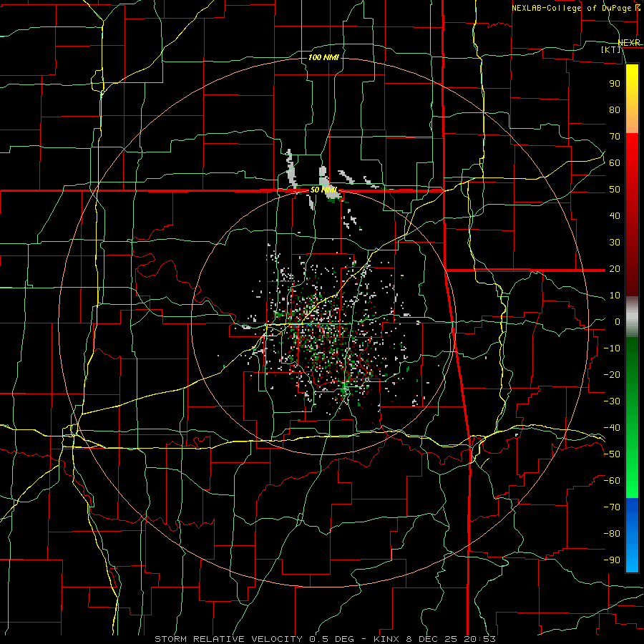Click the bright green band near -60
This screenshot has width=644, height=644.
632,484
